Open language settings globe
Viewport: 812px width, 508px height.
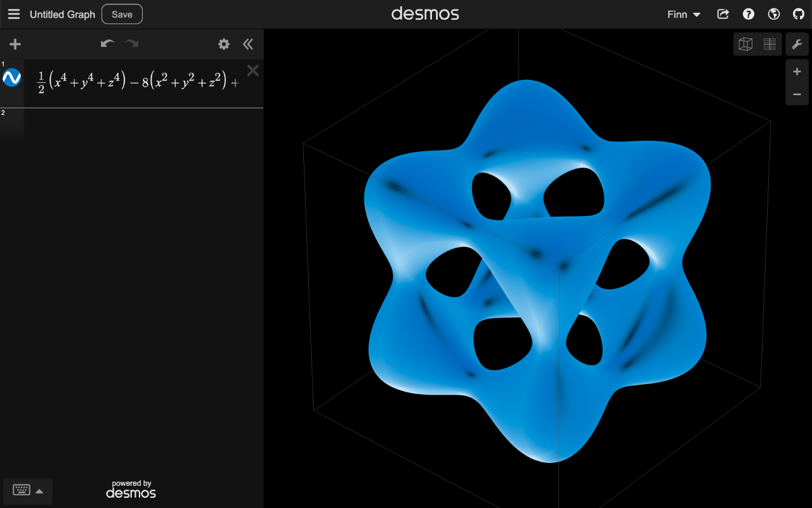point(773,14)
